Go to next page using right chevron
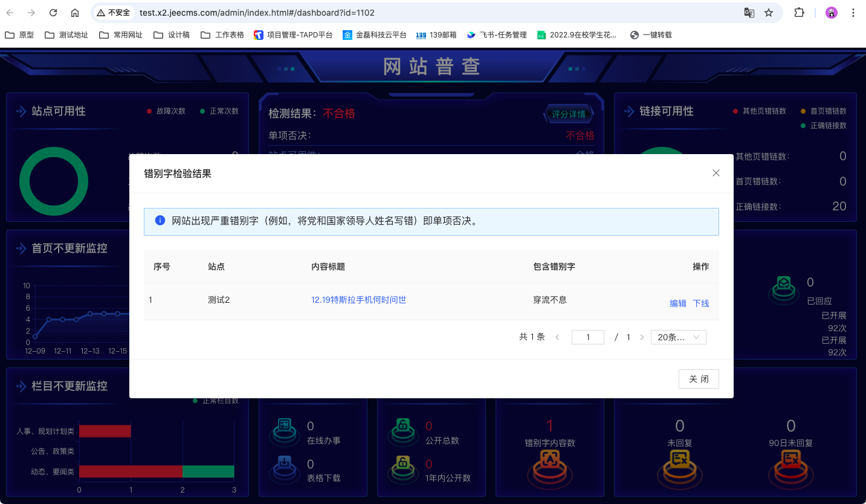Viewport: 866px width, 504px height. tap(642, 337)
